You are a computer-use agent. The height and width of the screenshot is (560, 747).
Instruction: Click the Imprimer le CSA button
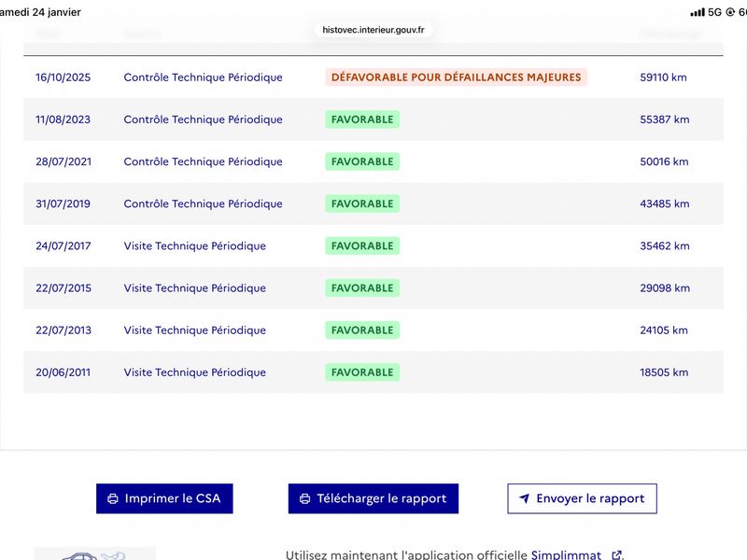(x=164, y=498)
